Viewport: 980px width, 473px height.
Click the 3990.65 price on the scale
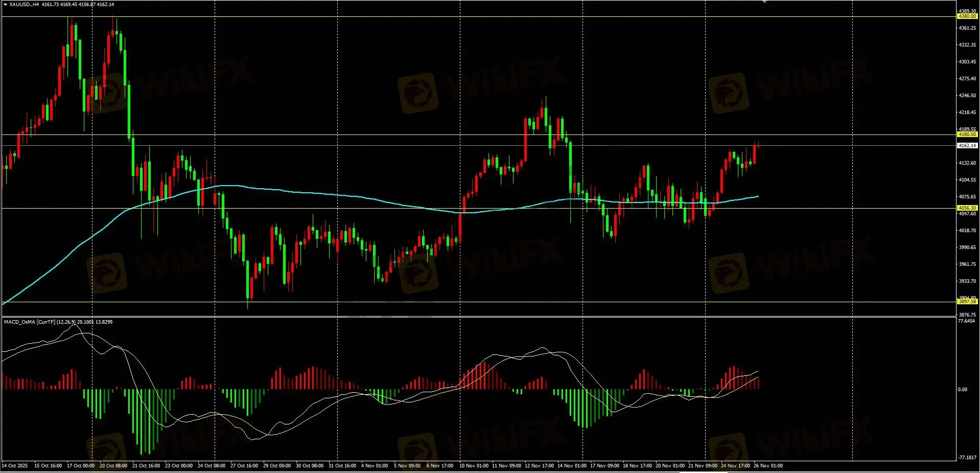(x=967, y=247)
